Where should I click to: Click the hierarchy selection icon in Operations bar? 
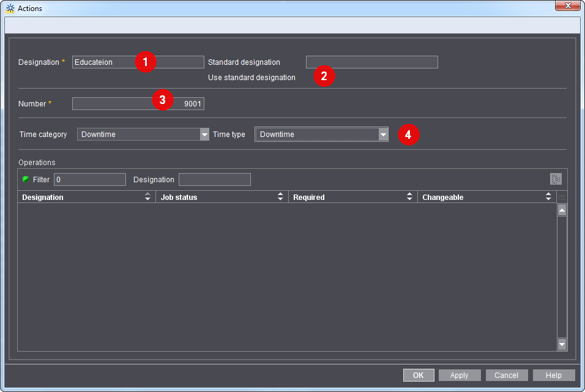click(x=556, y=179)
